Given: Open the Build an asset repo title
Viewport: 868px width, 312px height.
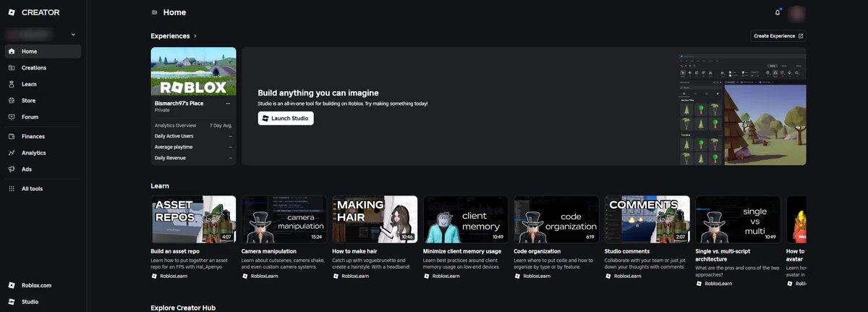Looking at the screenshot, I should 176,251.
